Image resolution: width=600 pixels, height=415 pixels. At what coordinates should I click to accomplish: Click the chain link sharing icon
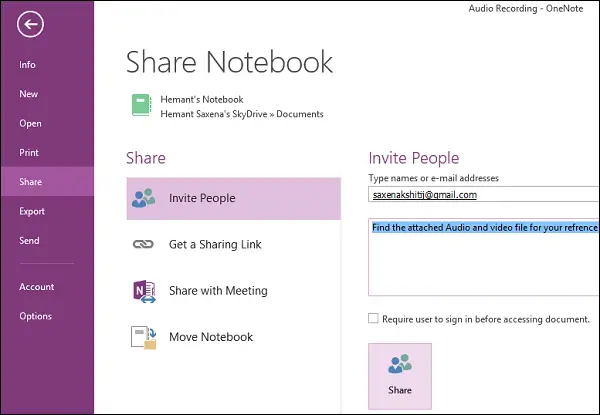143,244
